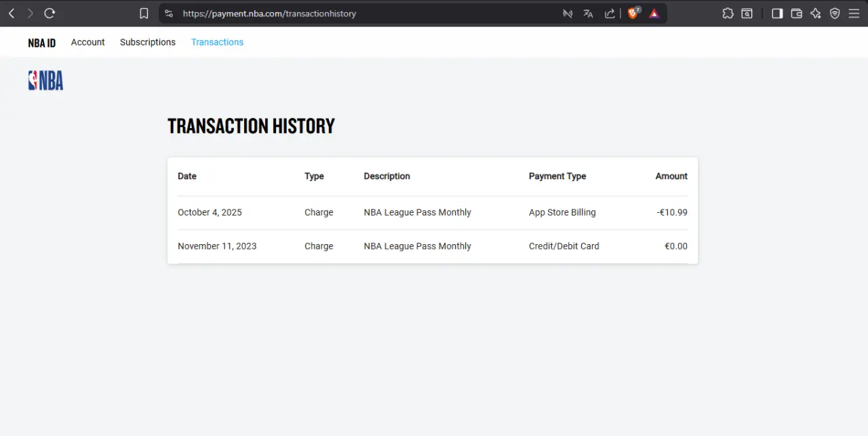Image resolution: width=868 pixels, height=436 pixels.
Task: Click the Description column header
Action: (x=387, y=176)
